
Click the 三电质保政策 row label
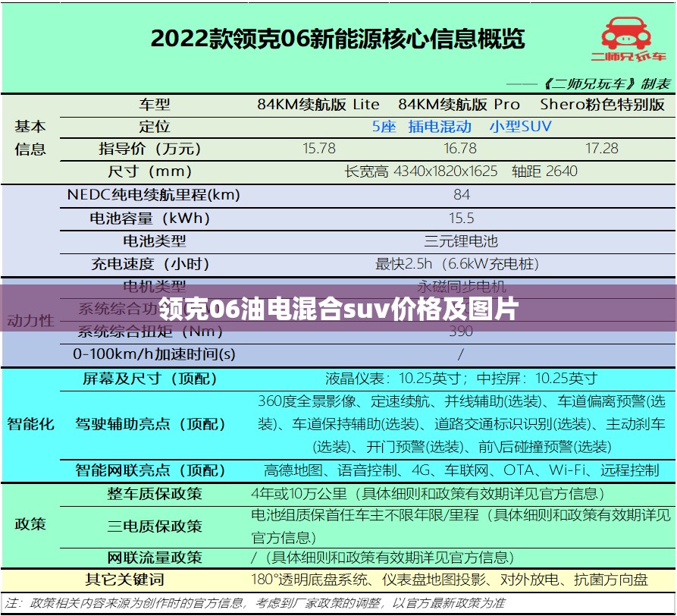click(x=155, y=526)
